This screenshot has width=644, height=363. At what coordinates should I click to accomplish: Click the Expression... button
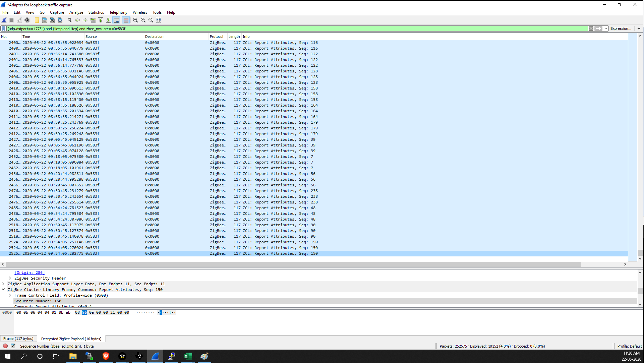tap(620, 29)
